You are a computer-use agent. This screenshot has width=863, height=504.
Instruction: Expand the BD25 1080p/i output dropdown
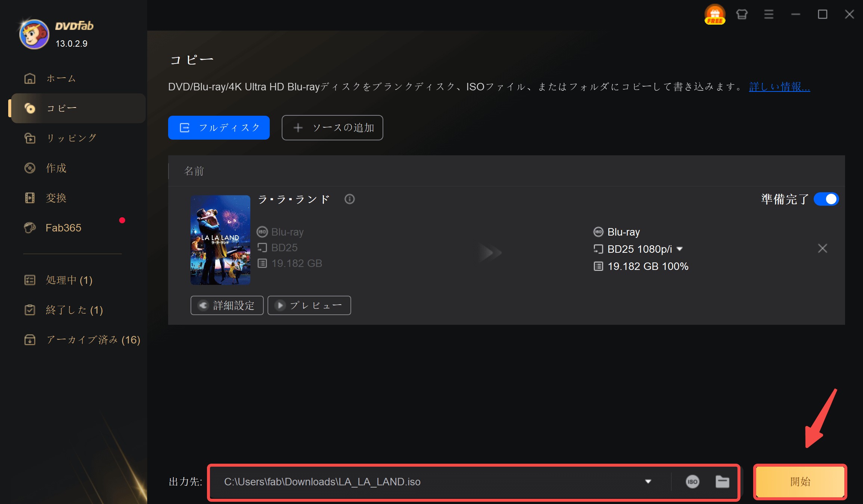pos(680,249)
